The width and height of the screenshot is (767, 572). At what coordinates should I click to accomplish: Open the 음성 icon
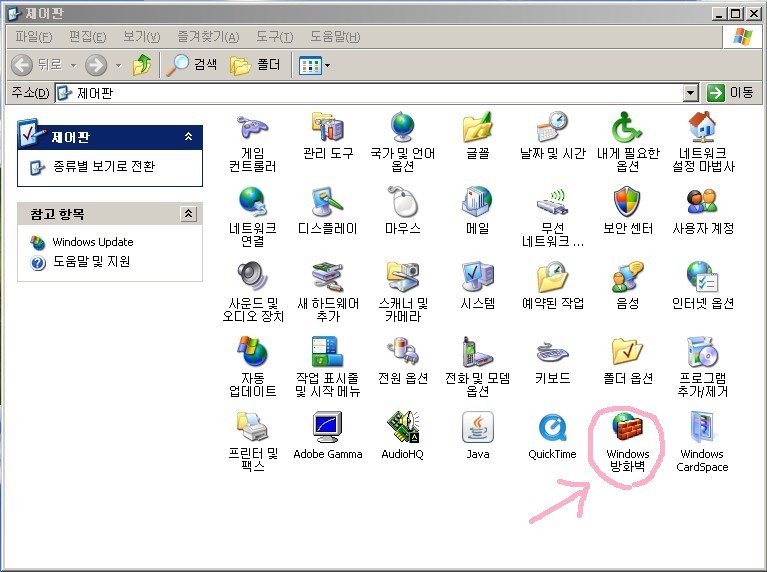click(x=627, y=277)
